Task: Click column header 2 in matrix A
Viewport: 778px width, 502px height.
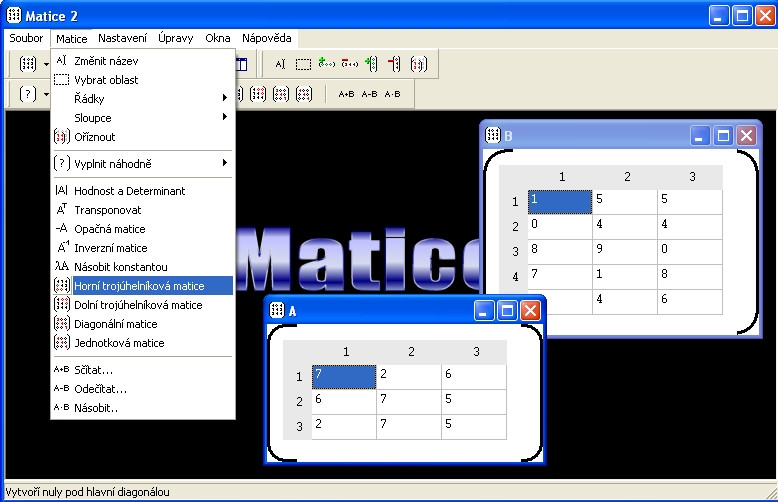Action: [411, 352]
